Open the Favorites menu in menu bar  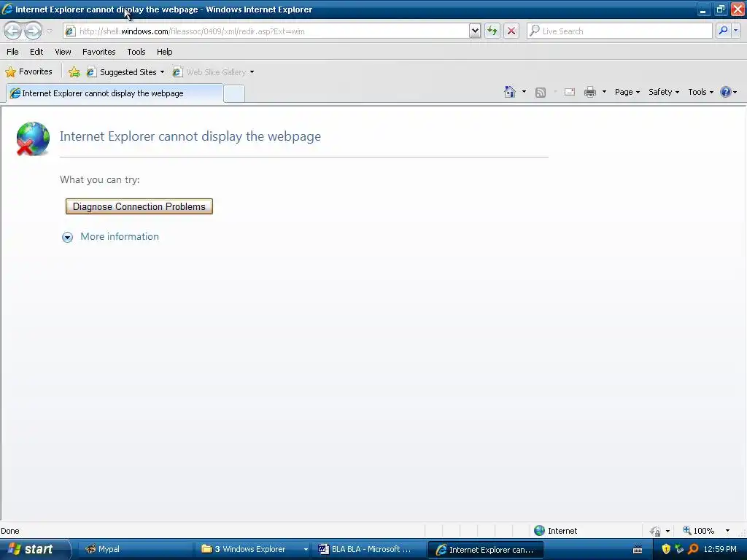(98, 52)
